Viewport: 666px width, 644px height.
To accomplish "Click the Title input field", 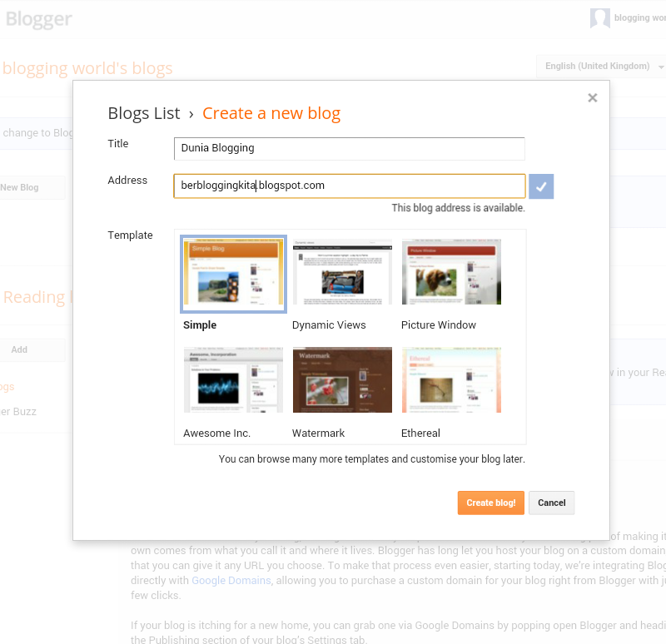I will tap(349, 149).
